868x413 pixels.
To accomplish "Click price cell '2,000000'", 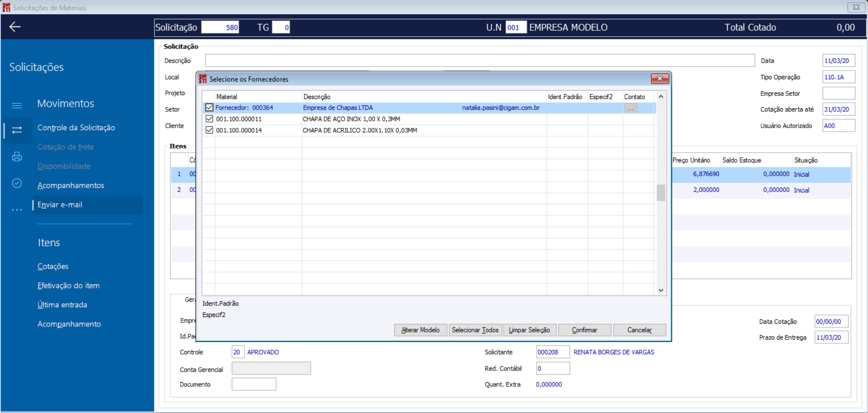I will [x=706, y=190].
